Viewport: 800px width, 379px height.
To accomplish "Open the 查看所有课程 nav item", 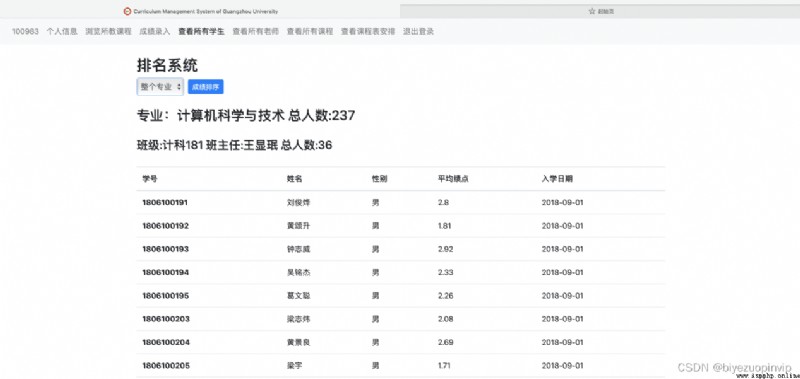I will click(310, 32).
